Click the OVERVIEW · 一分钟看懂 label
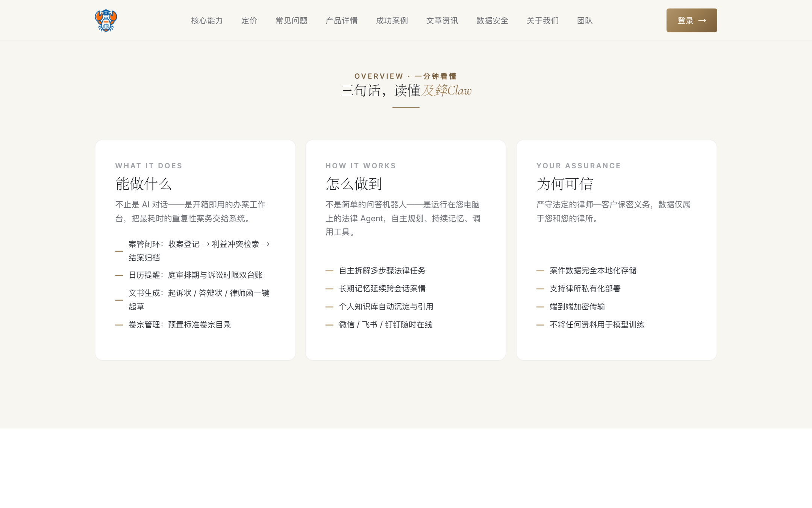 click(406, 76)
